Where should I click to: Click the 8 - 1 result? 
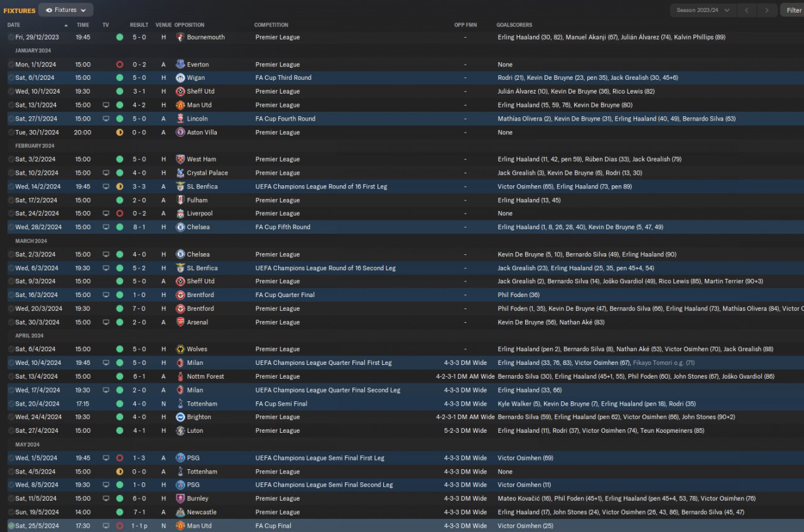(x=139, y=227)
